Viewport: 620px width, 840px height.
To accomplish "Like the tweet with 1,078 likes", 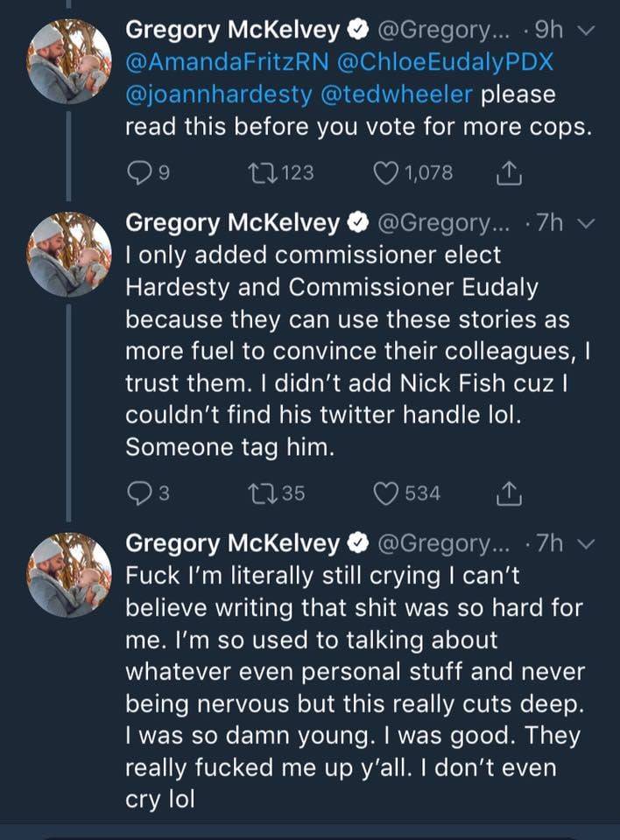I will (x=386, y=172).
